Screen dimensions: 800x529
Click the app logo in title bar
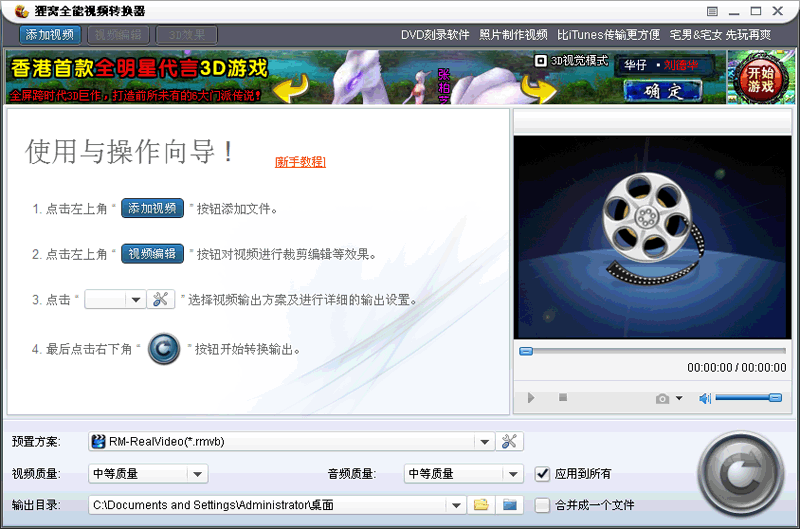click(x=20, y=11)
